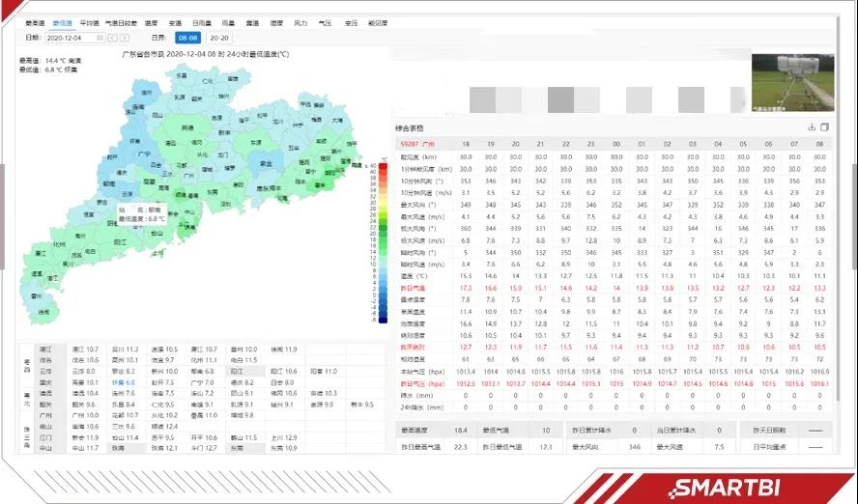Open the 气温日较差 tab
Image resolution: width=858 pixels, height=504 pixels.
pyautogui.click(x=121, y=23)
